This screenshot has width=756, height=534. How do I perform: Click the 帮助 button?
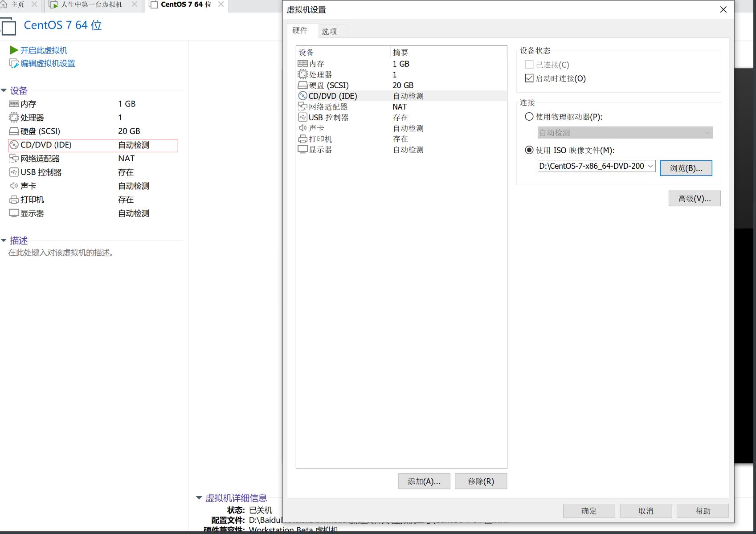click(703, 511)
